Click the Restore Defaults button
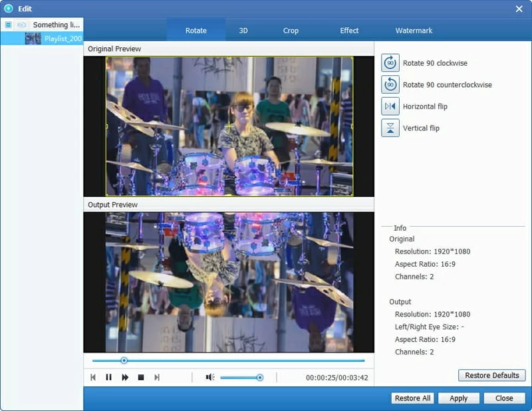This screenshot has width=532, height=411. 491,375
